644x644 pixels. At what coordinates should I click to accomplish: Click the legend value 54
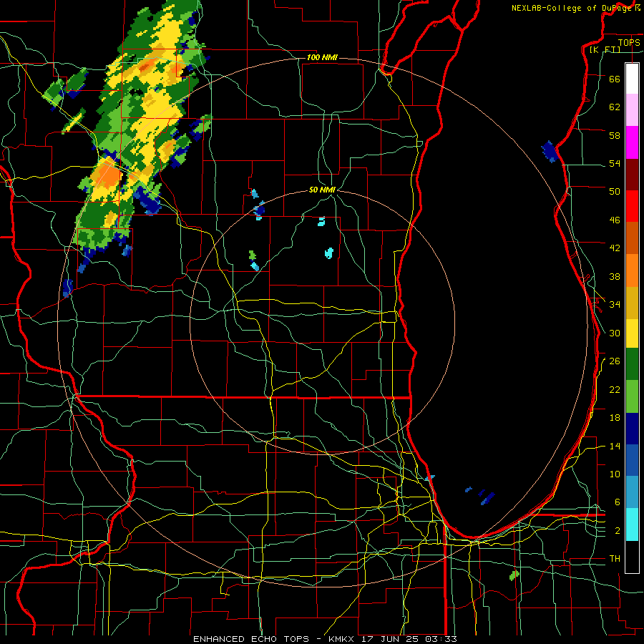click(615, 163)
